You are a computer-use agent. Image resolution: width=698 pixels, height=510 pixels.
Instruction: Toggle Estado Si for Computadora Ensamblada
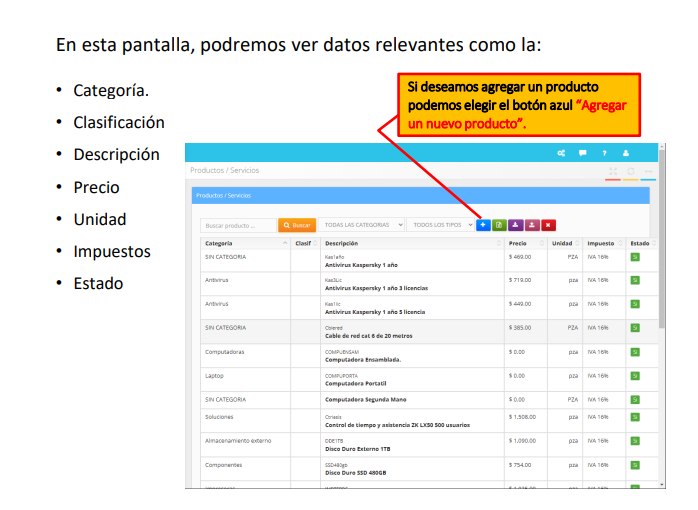tap(635, 352)
